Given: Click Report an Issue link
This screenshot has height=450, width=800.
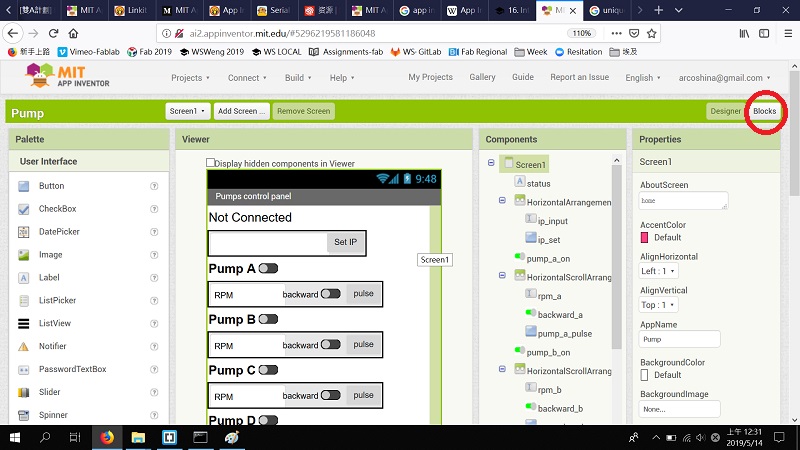Looking at the screenshot, I should point(579,77).
